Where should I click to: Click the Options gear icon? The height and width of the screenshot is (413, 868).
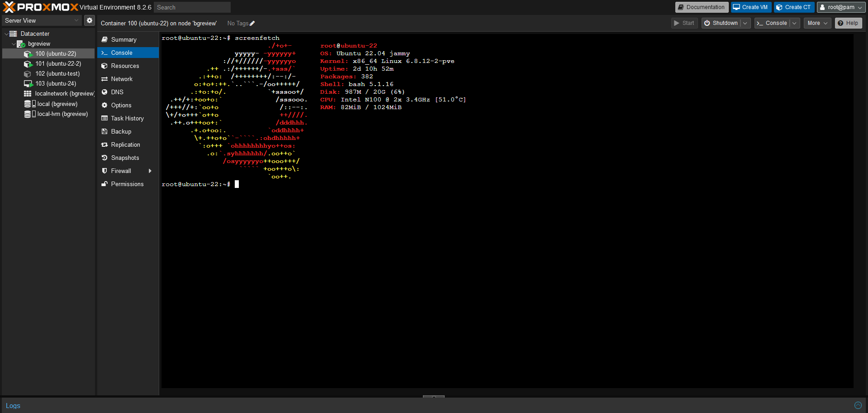[x=104, y=105]
